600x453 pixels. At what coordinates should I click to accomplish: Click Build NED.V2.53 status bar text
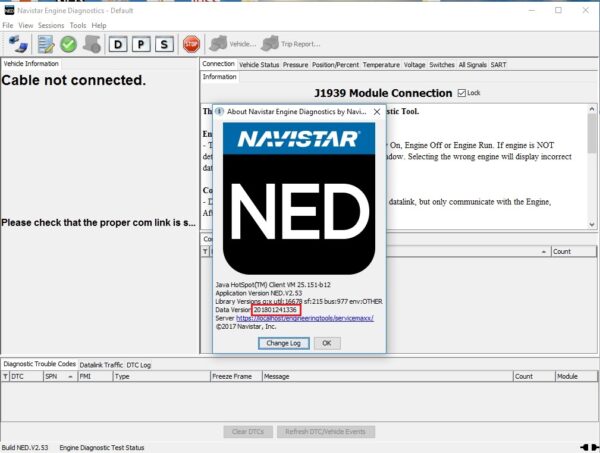click(x=25, y=448)
